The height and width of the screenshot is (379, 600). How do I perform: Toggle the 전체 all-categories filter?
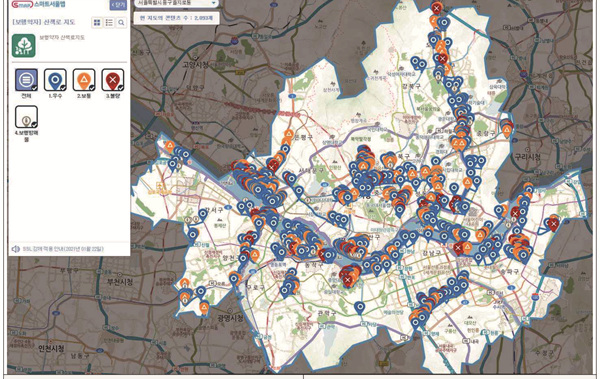pos(26,80)
